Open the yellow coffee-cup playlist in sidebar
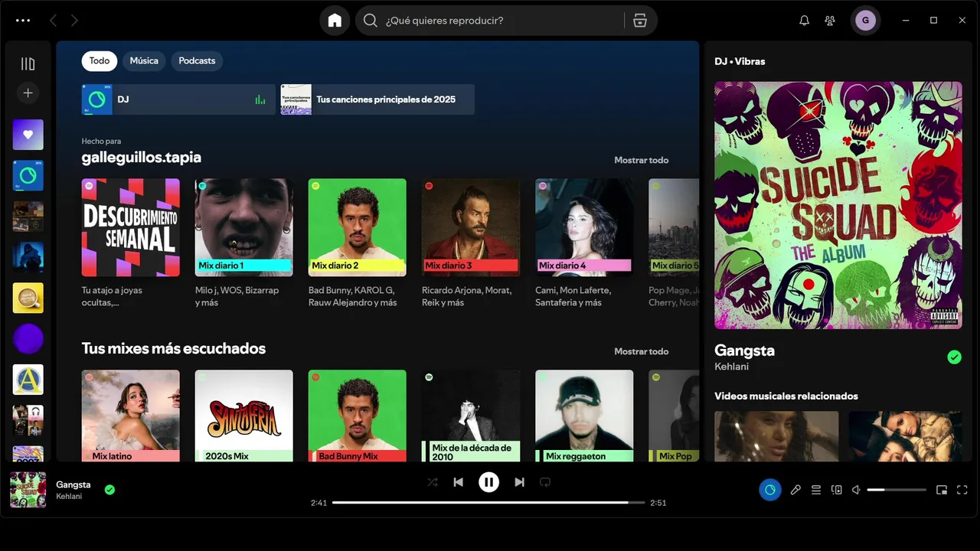The image size is (980, 551). click(28, 298)
